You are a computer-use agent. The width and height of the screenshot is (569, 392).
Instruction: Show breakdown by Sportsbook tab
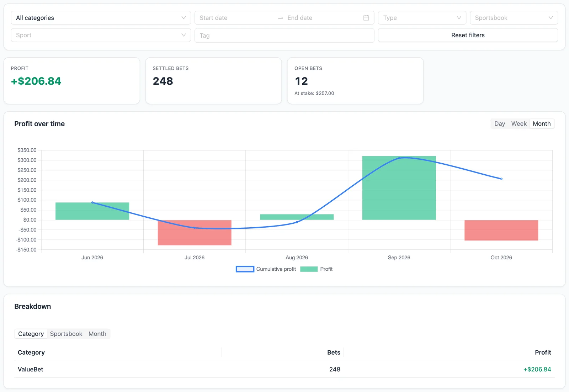(x=66, y=334)
